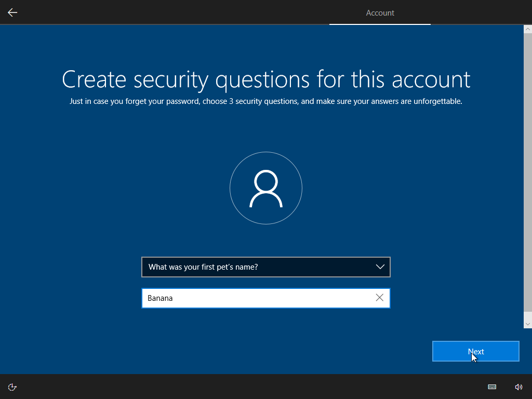Screen dimensions: 532x399
Task: Click the scrollbar down arrow
Action: pyautogui.click(x=527, y=324)
